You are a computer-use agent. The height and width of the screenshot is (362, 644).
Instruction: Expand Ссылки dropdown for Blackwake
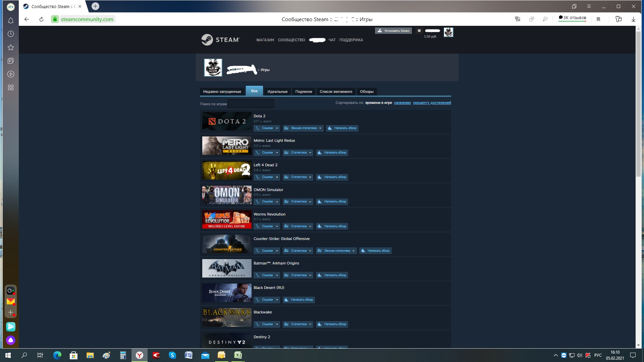click(x=267, y=324)
